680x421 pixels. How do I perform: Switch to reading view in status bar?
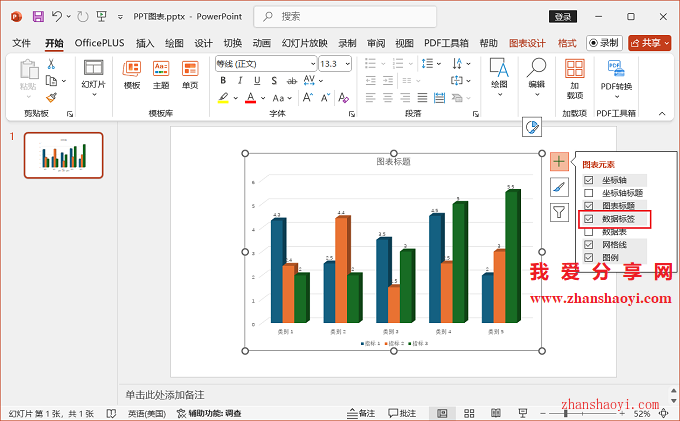(496, 413)
